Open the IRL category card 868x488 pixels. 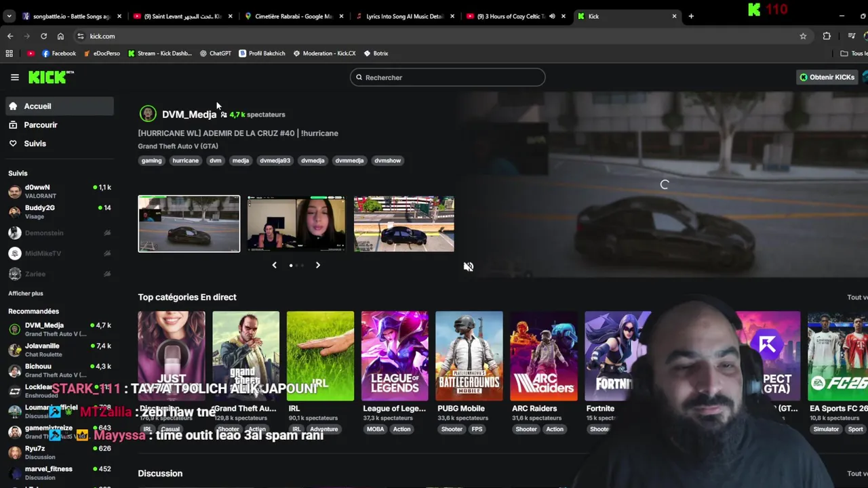click(x=320, y=356)
